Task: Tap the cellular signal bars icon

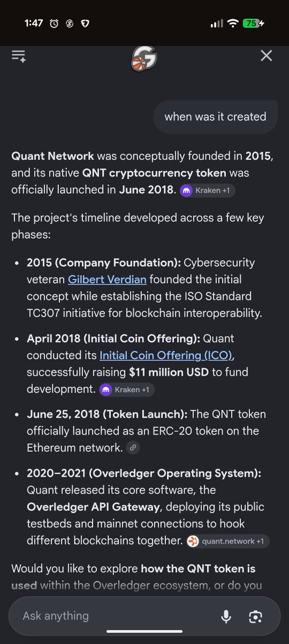Action: (x=216, y=24)
